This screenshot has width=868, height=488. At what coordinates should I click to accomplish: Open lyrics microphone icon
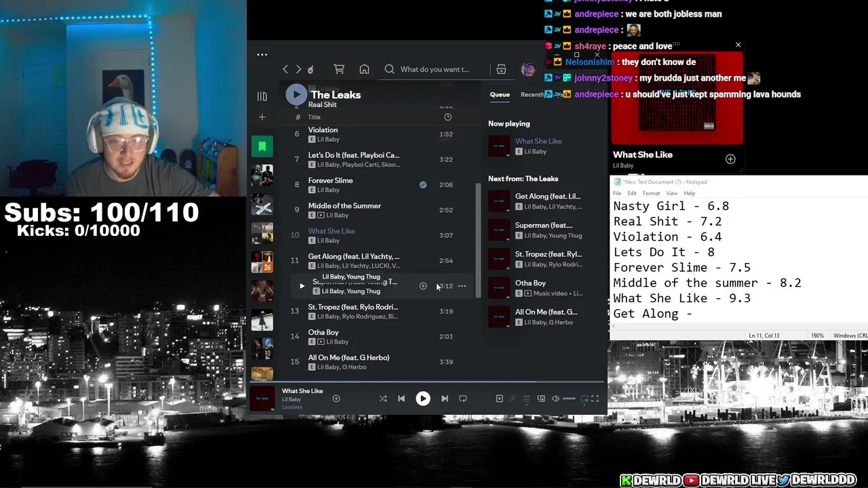pos(512,399)
